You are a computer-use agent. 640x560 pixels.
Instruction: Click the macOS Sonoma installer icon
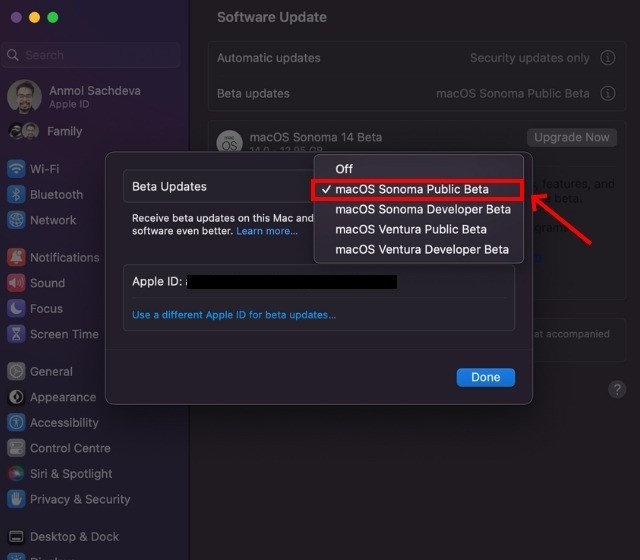point(229,141)
